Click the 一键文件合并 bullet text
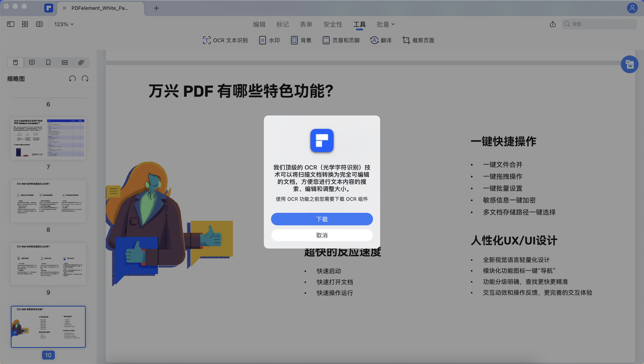644x364 pixels. [503, 165]
